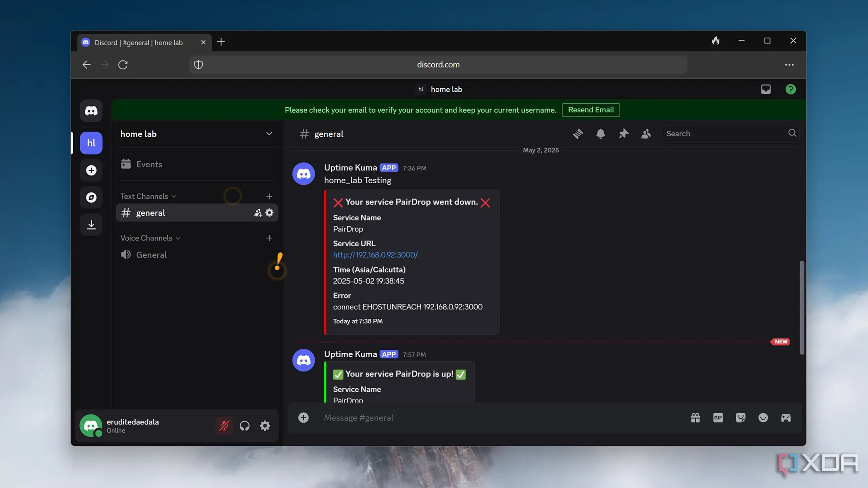Image resolution: width=868 pixels, height=488 pixels.
Task: Open pinned messages with the pin icon
Action: (x=623, y=134)
